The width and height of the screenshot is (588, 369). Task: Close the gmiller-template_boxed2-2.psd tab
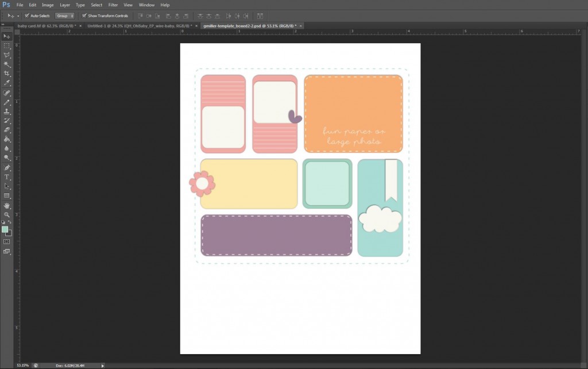pos(301,26)
